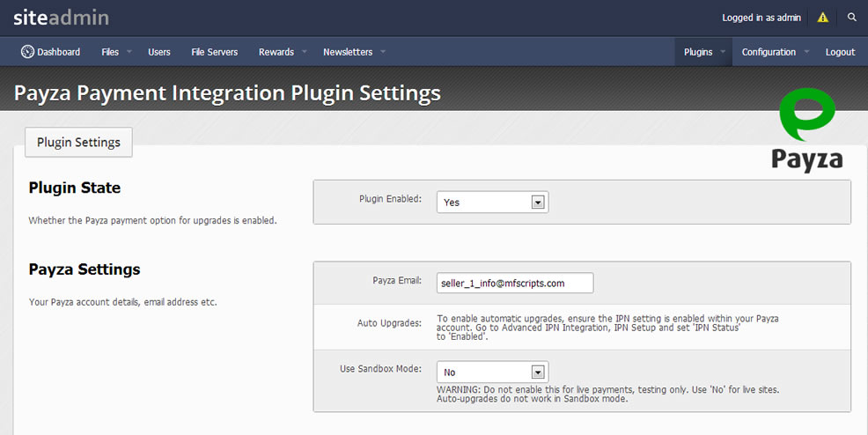Click the Dashboard gauge icon

pos(27,51)
